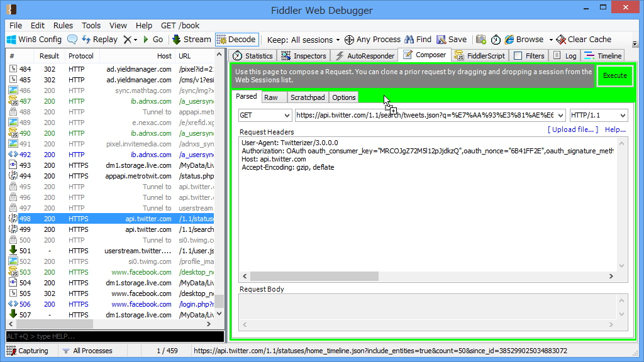Open the Timeline tab
Viewport: 644px width, 362px height.
click(603, 56)
